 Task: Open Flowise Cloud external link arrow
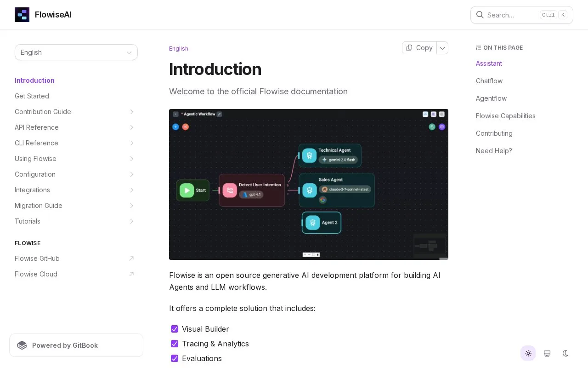[x=131, y=274]
